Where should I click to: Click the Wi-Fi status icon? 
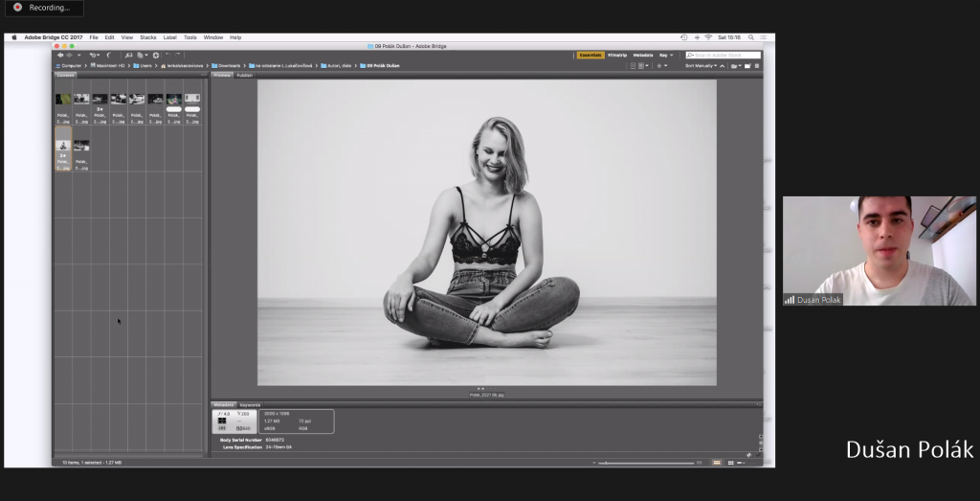tap(708, 37)
